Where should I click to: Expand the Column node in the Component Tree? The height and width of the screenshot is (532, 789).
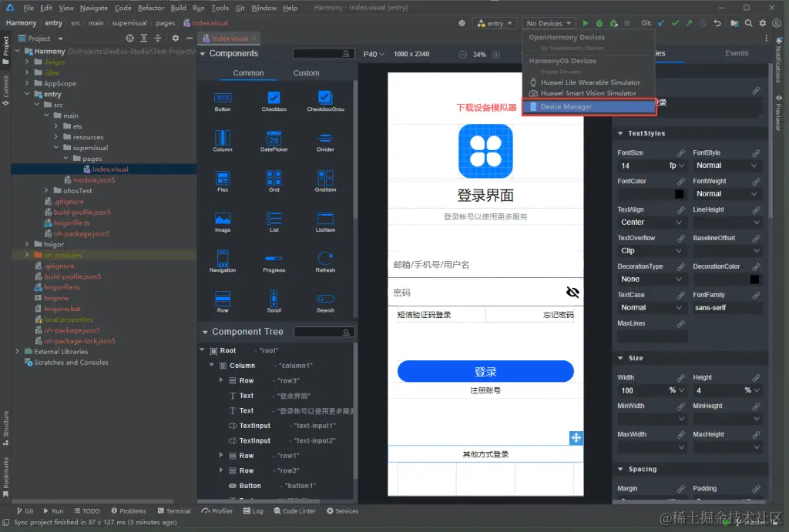pyautogui.click(x=212, y=365)
